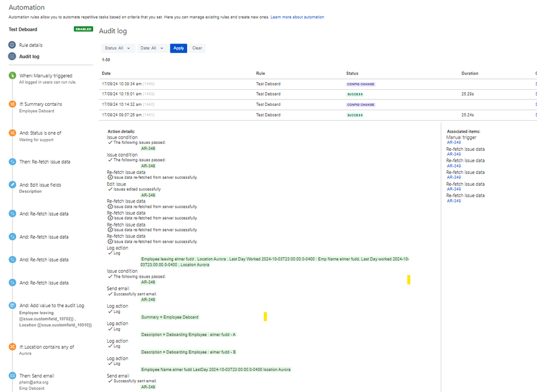Open AR-349 link under Manual trigger
537x392 pixels.
pyautogui.click(x=454, y=142)
